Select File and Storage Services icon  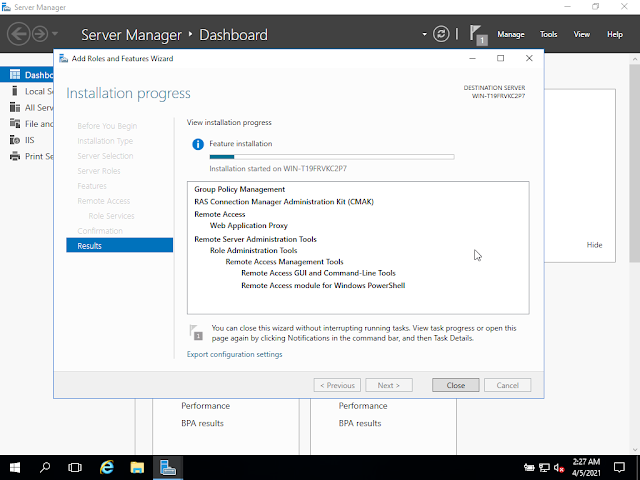tap(15, 123)
